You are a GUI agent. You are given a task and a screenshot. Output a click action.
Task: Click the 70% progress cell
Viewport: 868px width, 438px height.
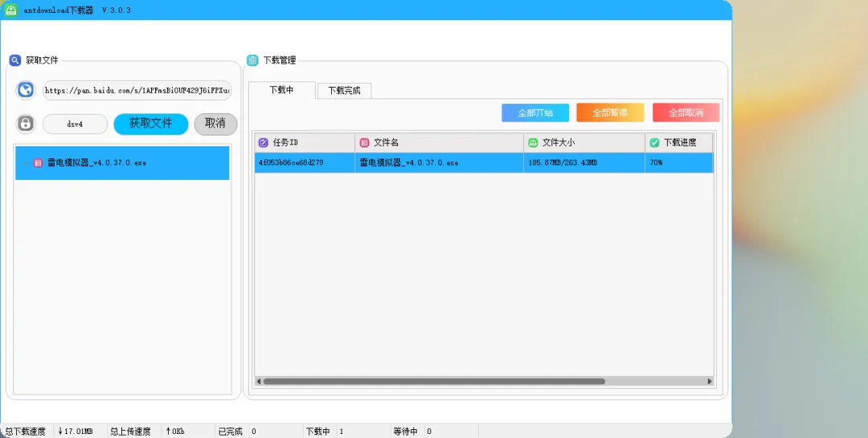(x=679, y=163)
